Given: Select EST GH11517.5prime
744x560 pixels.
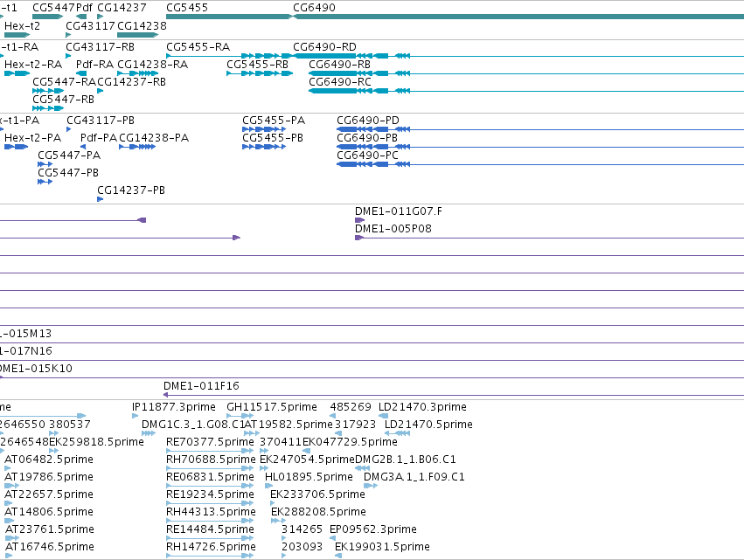Looking at the screenshot, I should 272,407.
